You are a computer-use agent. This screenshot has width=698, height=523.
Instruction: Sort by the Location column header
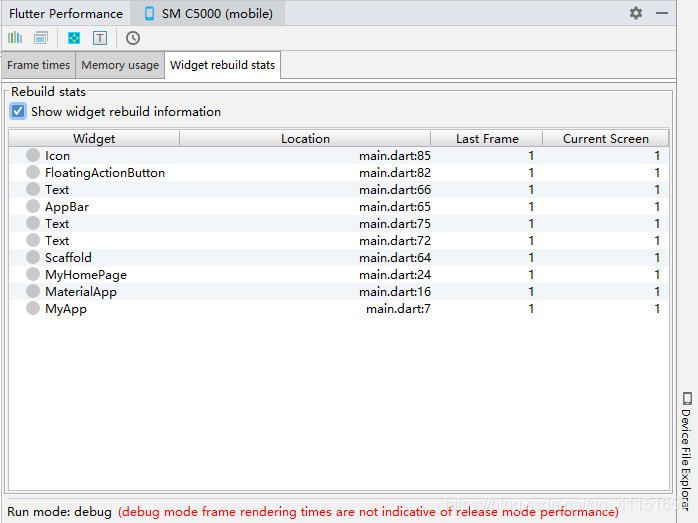305,138
